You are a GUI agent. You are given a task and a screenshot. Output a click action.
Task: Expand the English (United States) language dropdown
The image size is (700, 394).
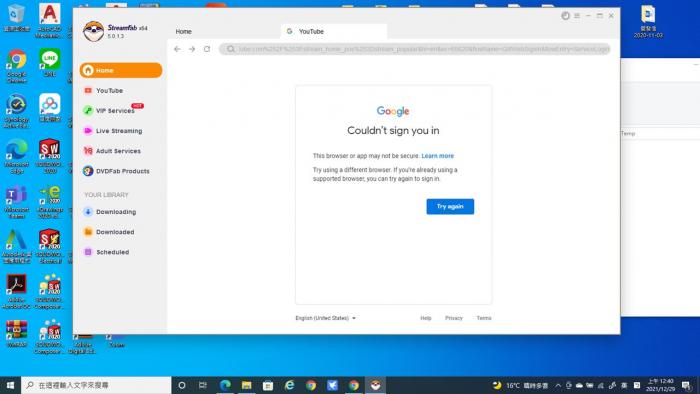click(325, 318)
